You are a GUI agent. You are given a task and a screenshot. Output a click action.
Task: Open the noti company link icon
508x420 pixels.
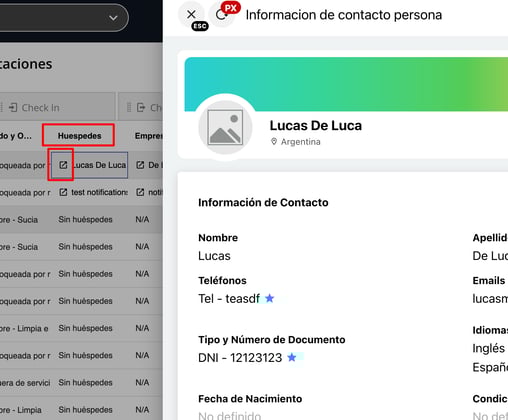click(x=140, y=192)
